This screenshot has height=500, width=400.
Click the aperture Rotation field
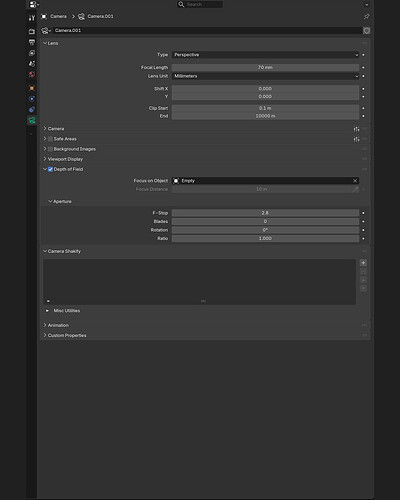(265, 230)
